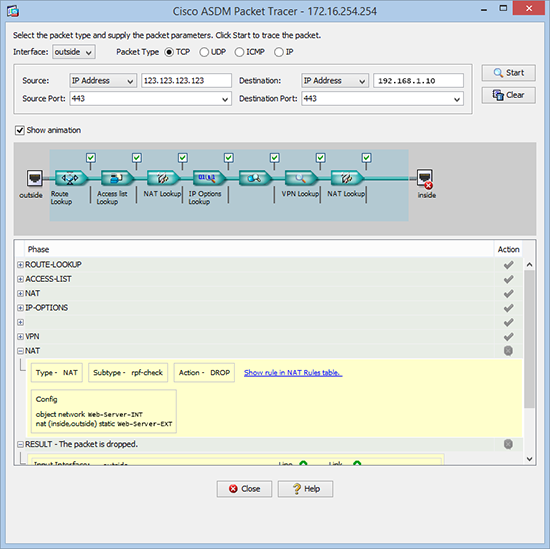Open the Destination Port dropdown

tap(457, 99)
